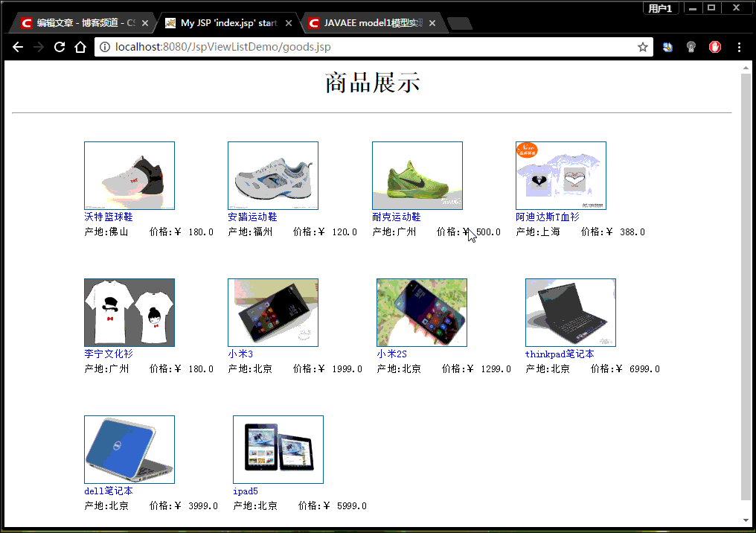Open the blue extension icon in toolbar
This screenshot has width=756, height=533.
[667, 47]
